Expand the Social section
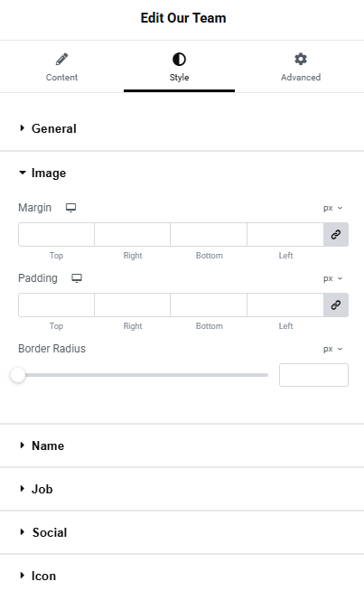This screenshot has height=591, width=364. [x=43, y=532]
